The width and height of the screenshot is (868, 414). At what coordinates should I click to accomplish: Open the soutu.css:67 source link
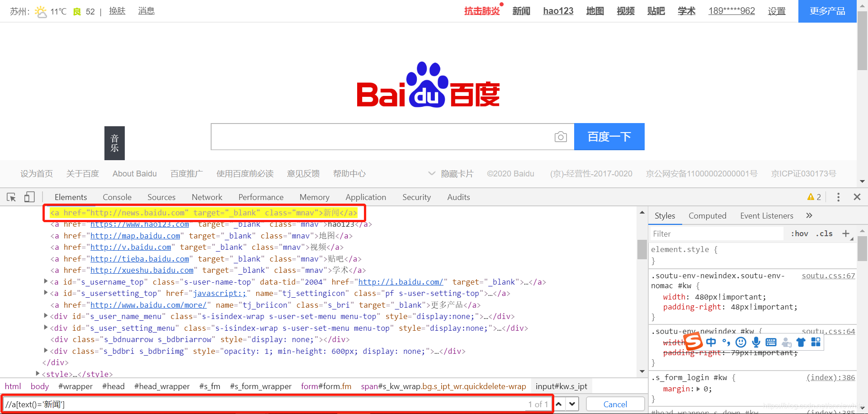pyautogui.click(x=828, y=276)
